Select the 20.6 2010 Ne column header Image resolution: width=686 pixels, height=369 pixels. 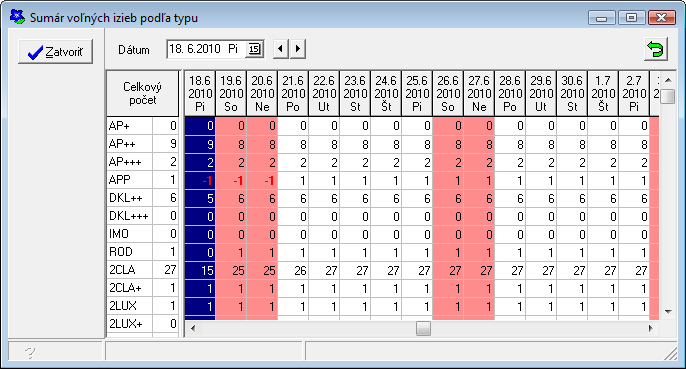pos(262,94)
